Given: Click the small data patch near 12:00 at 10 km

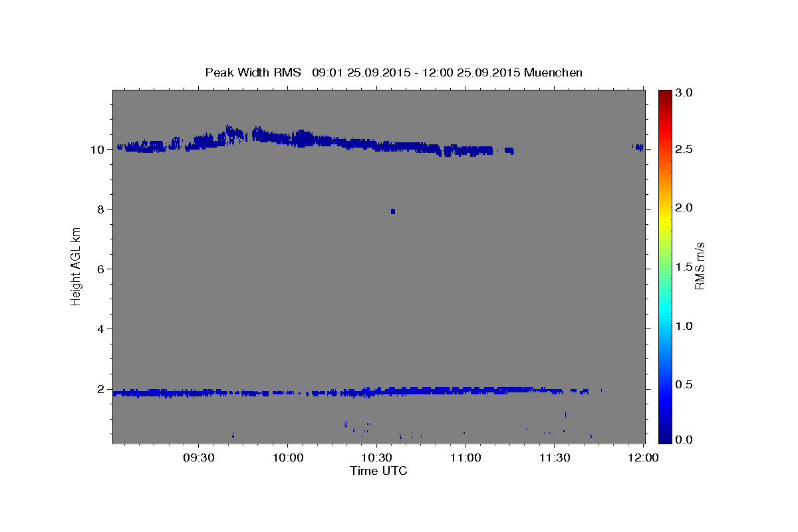Looking at the screenshot, I should point(638,147).
